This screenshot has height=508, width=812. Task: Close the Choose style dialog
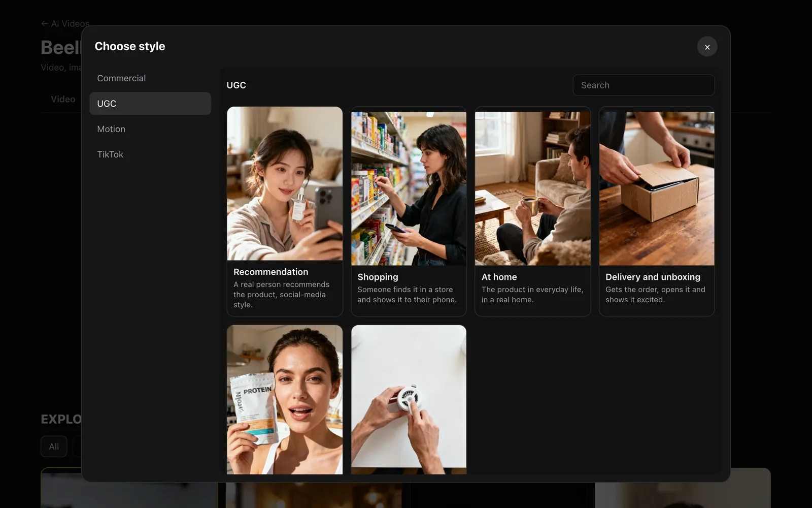point(707,47)
